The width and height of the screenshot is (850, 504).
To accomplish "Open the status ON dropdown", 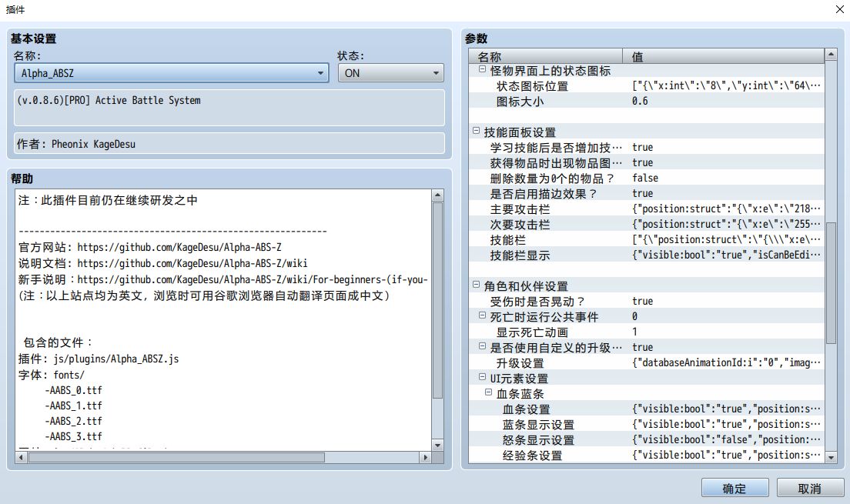I will point(390,73).
